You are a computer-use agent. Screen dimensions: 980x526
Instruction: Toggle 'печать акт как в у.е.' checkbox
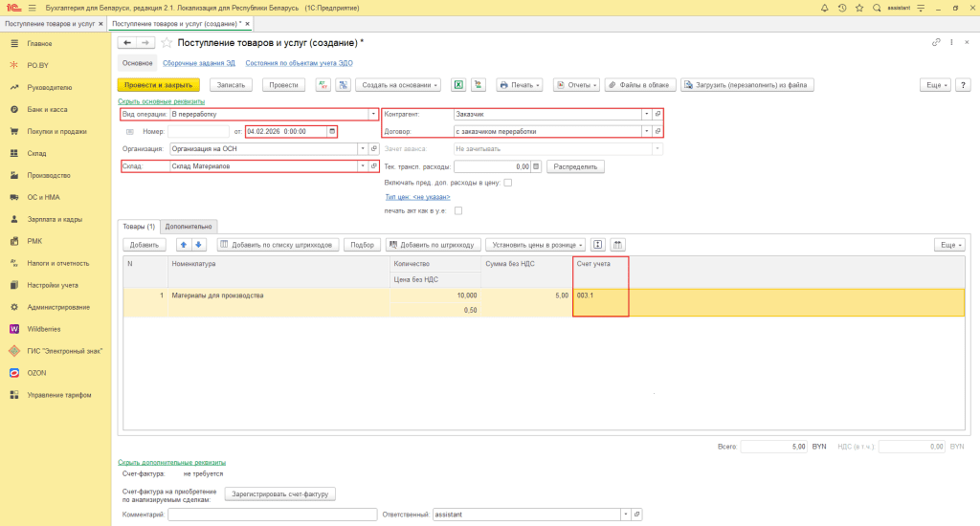(x=458, y=210)
